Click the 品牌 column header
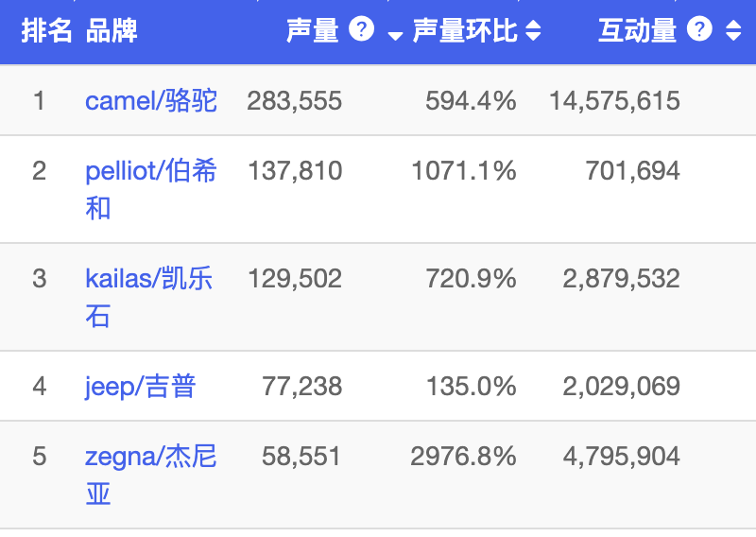This screenshot has width=756, height=537. click(112, 31)
